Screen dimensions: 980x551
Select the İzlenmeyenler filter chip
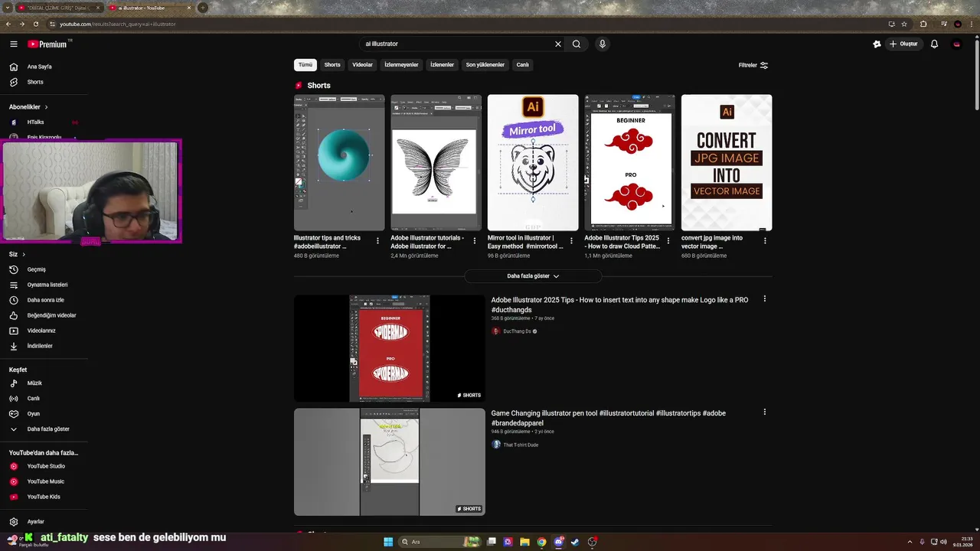click(x=401, y=65)
